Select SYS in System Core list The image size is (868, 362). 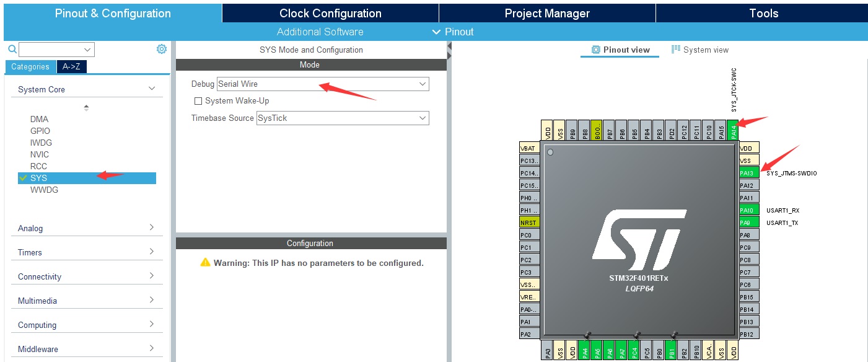pos(87,178)
